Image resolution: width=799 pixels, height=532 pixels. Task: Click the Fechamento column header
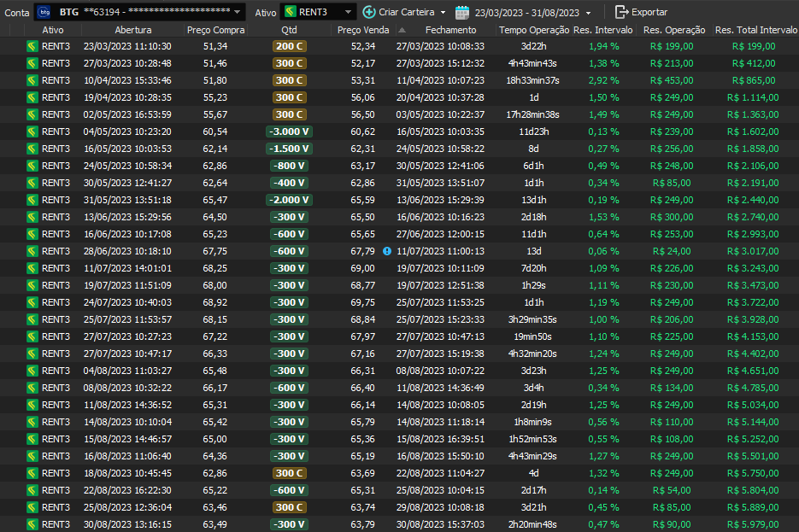pos(450,30)
